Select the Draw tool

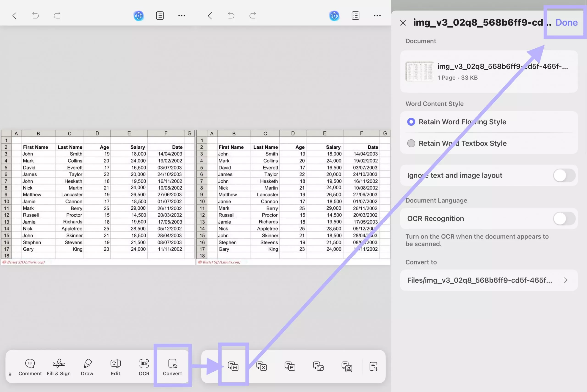pos(87,367)
